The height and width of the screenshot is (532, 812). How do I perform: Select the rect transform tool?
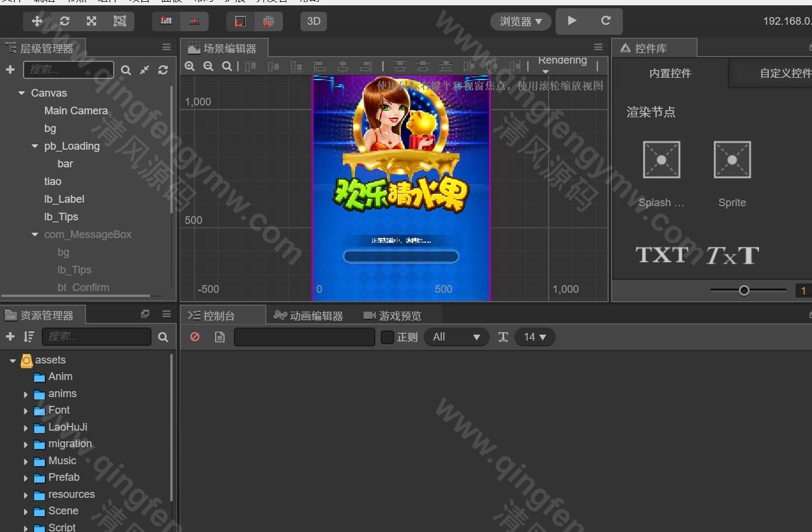[x=120, y=21]
